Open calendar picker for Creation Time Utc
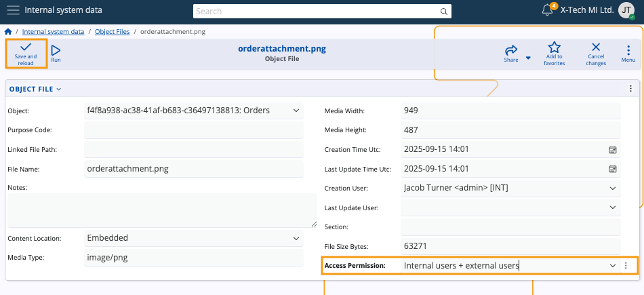 (612, 149)
